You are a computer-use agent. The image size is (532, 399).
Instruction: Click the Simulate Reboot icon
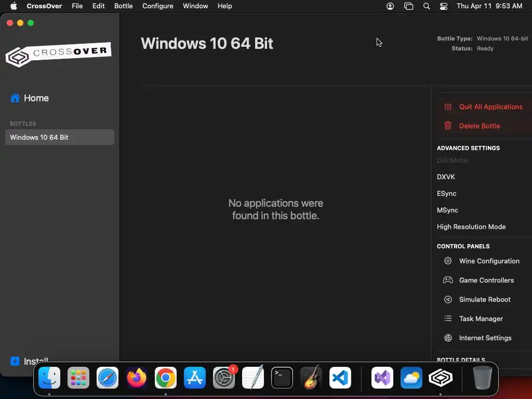coord(448,300)
